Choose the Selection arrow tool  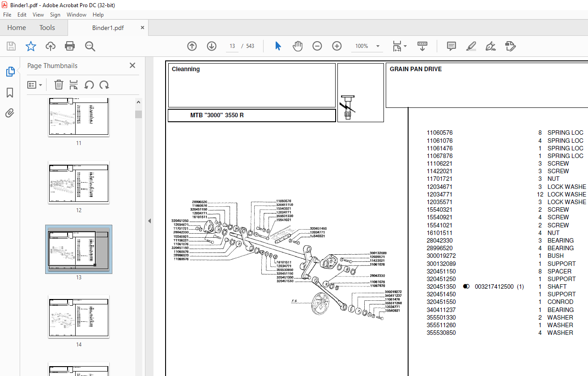pyautogui.click(x=278, y=46)
